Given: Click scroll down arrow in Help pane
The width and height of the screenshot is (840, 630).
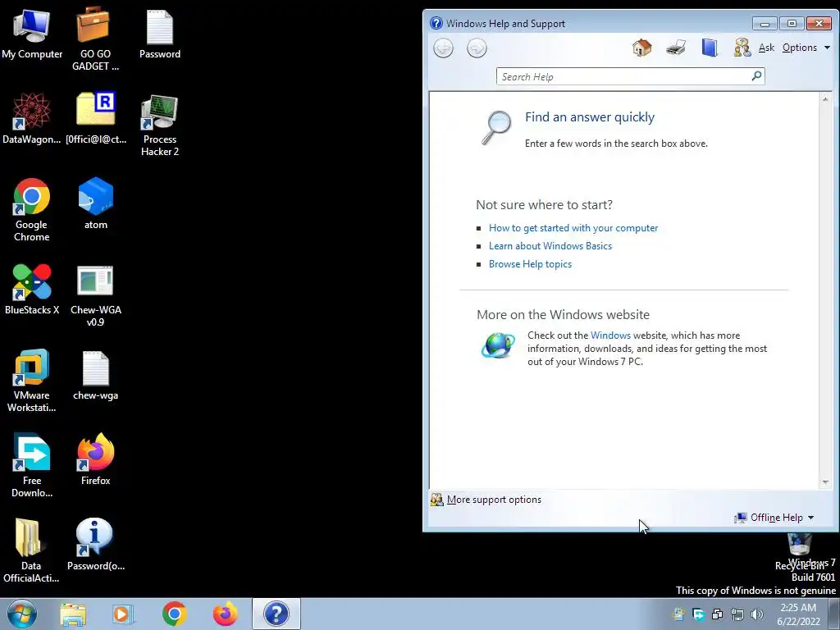Looking at the screenshot, I should pyautogui.click(x=825, y=482).
